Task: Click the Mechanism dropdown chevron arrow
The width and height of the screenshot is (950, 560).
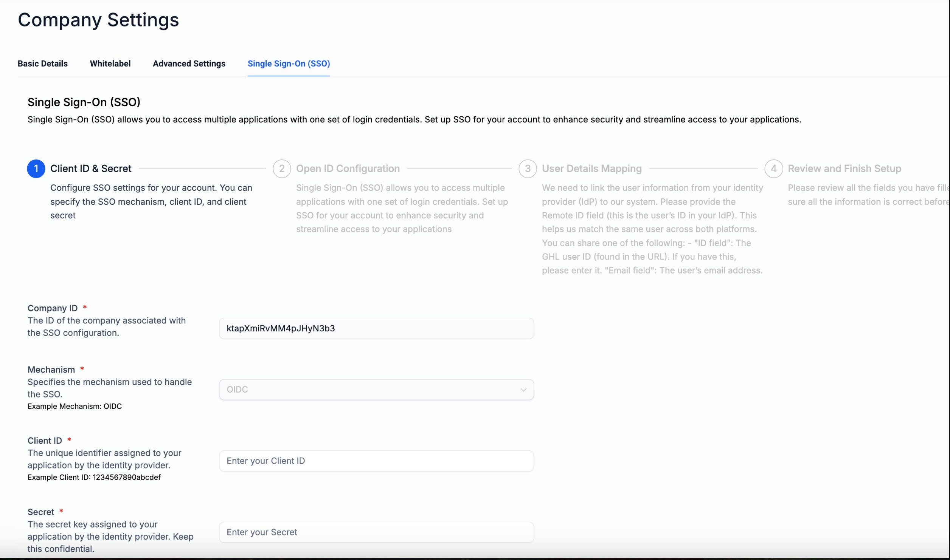Action: coord(523,390)
